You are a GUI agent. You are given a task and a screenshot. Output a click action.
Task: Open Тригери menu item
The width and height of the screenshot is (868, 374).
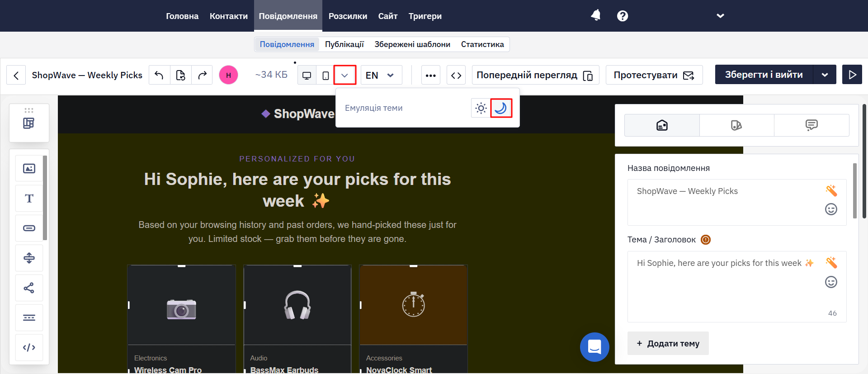click(x=425, y=16)
